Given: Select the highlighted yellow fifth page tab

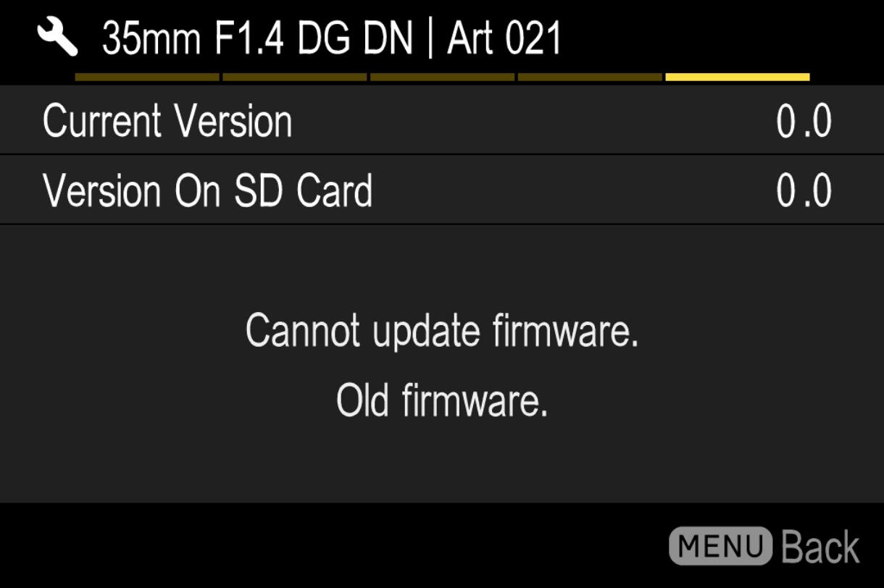Looking at the screenshot, I should coord(738,77).
